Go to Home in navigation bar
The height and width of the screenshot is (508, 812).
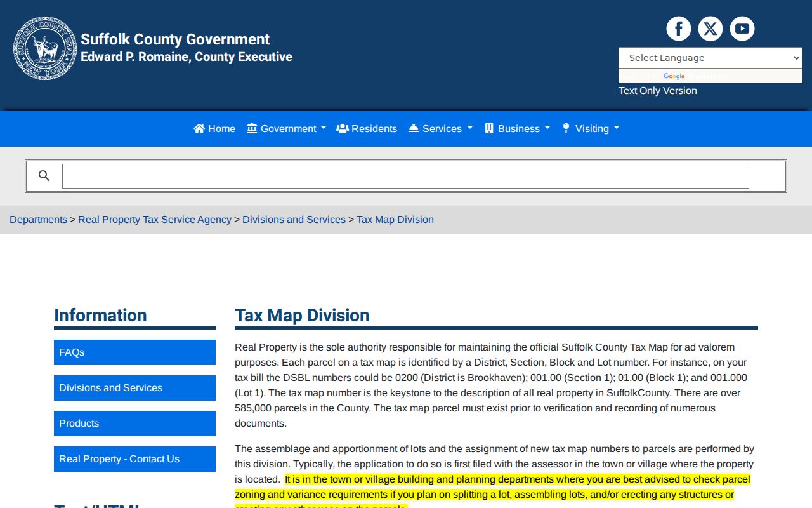(x=214, y=128)
